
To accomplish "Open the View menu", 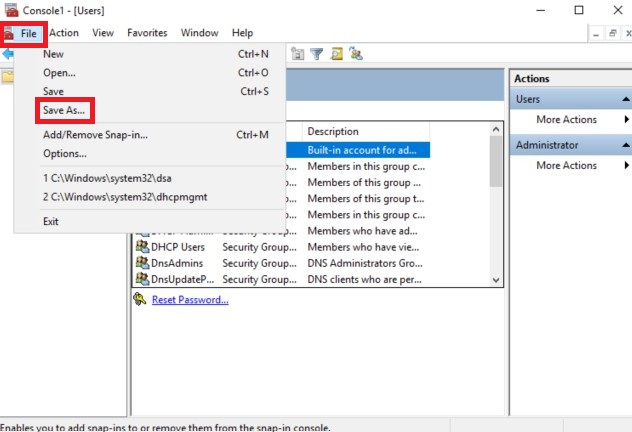I will coord(103,33).
